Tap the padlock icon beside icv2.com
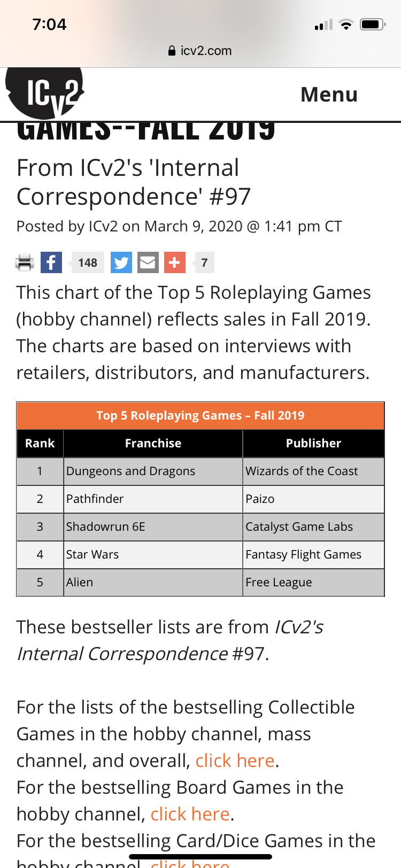Image resolution: width=401 pixels, height=868 pixels. click(172, 51)
